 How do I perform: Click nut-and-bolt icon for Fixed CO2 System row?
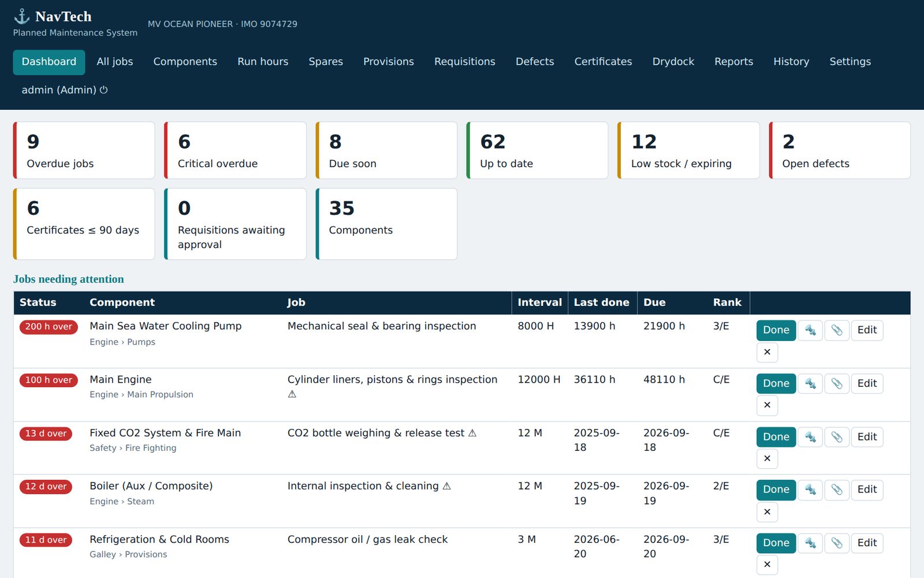(810, 437)
